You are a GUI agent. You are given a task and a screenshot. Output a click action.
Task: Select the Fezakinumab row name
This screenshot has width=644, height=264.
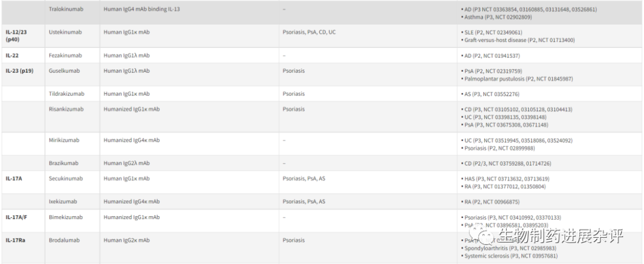[64, 56]
